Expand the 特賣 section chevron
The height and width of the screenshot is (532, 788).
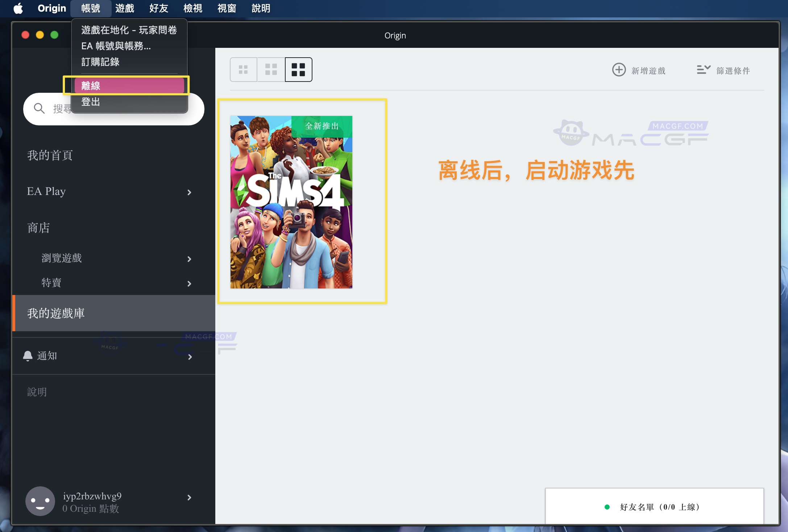point(189,283)
